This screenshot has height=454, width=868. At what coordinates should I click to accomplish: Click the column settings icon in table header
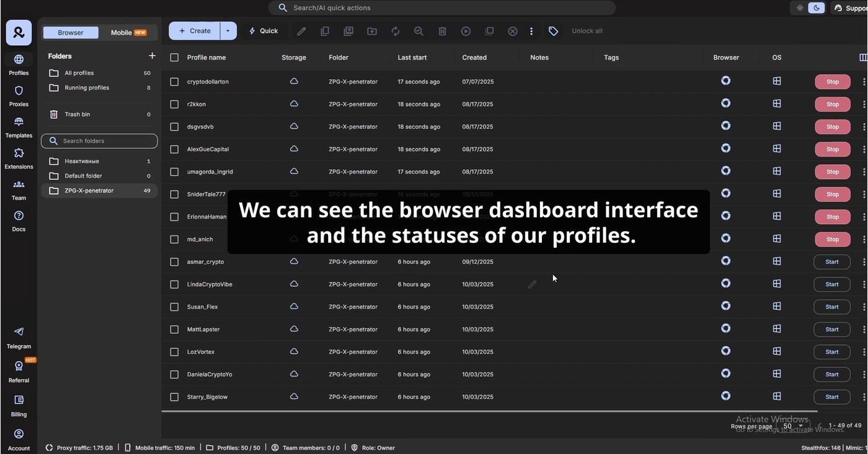pos(863,58)
